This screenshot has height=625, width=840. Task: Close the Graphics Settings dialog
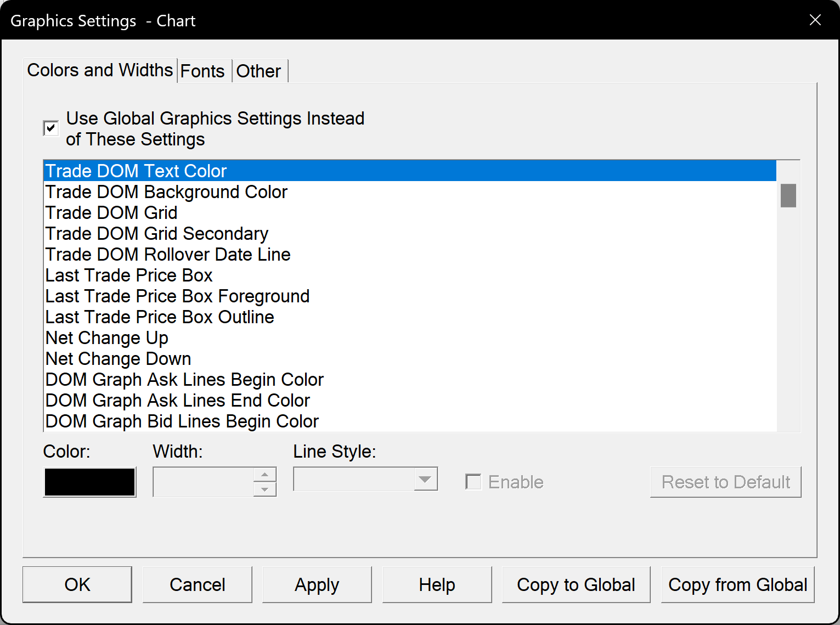point(815,20)
